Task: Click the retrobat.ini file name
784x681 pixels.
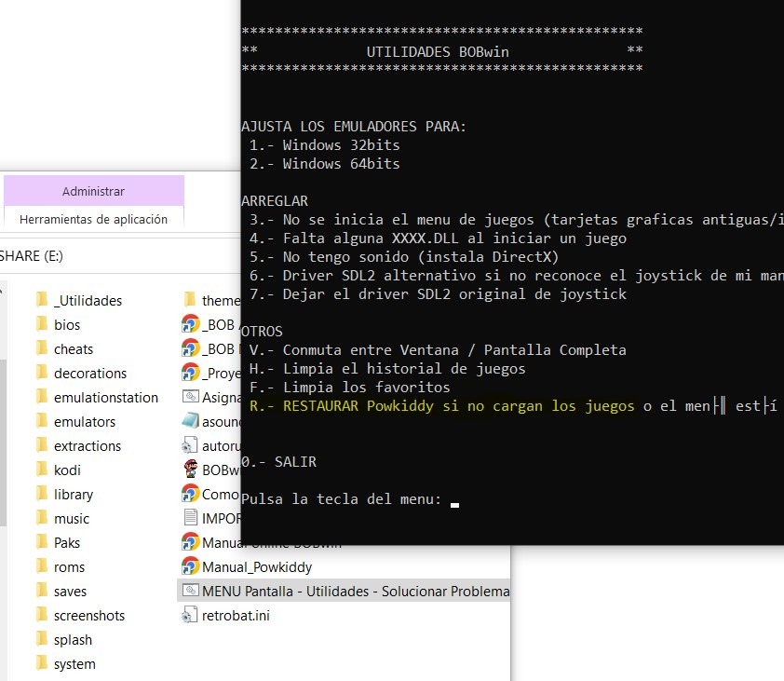Action: (x=236, y=616)
